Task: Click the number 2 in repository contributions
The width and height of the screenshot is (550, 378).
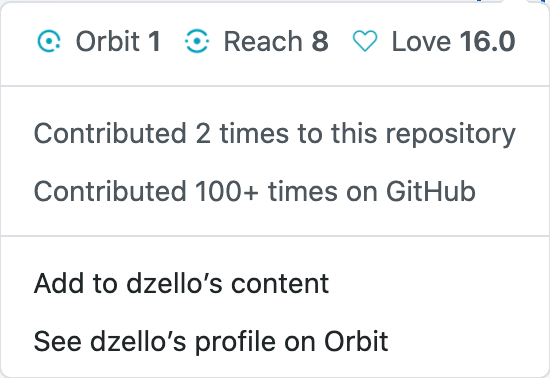Action: pyautogui.click(x=203, y=134)
